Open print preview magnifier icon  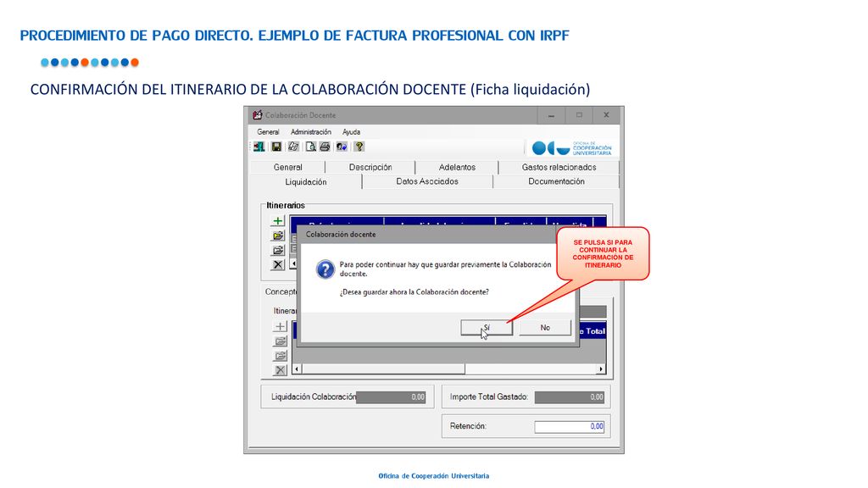pos(310,147)
